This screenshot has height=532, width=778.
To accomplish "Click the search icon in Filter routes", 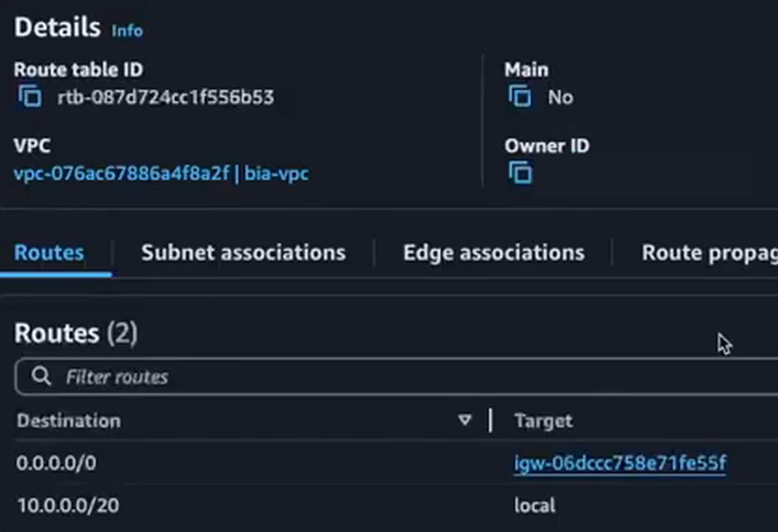I will tap(41, 376).
